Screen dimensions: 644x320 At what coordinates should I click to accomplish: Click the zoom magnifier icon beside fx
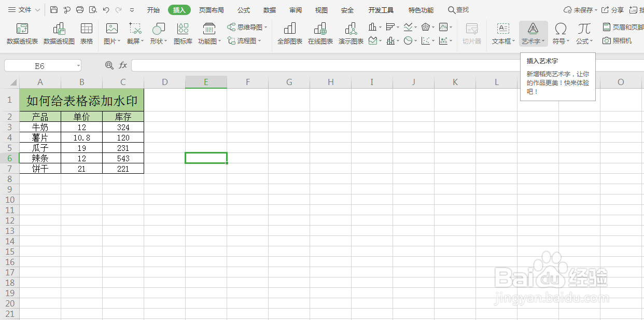pyautogui.click(x=109, y=65)
